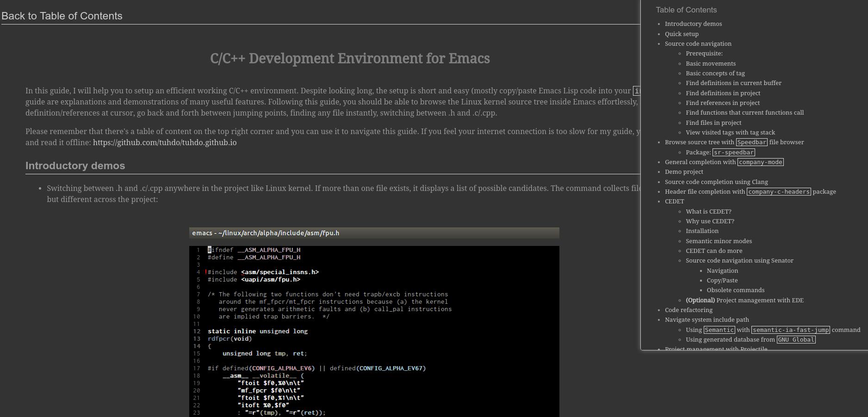Open the github.com/tuhdo/tuhdo.github.io link
This screenshot has height=417, width=868.
pyautogui.click(x=165, y=142)
